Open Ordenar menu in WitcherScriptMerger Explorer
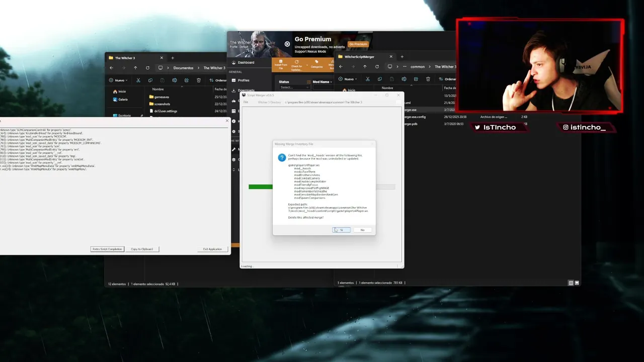Image resolution: width=644 pixels, height=362 pixels. (x=447, y=79)
